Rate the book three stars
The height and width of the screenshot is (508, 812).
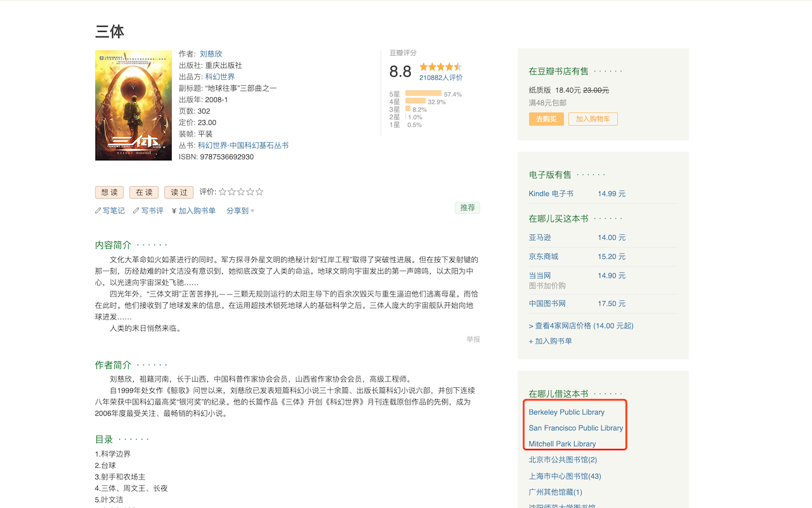pyautogui.click(x=241, y=192)
